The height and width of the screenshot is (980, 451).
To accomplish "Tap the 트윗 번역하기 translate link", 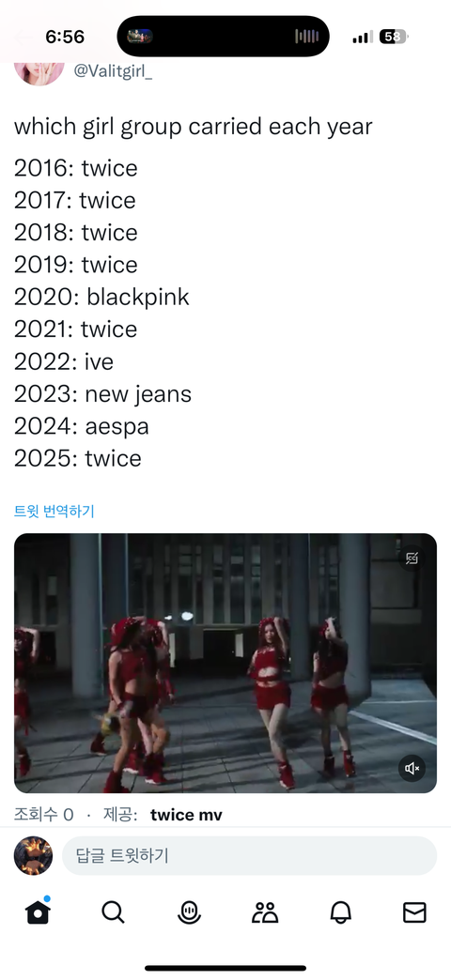I will (54, 512).
